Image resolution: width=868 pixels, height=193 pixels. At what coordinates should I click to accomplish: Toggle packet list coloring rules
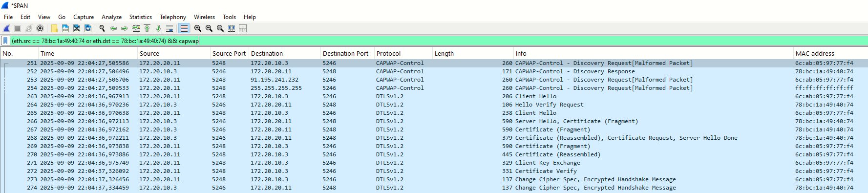184,28
